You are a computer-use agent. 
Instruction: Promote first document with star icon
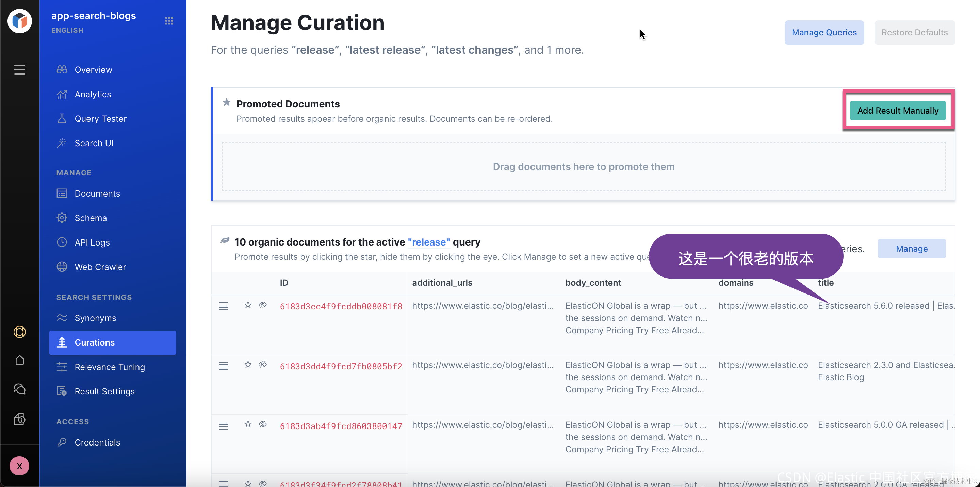pos(248,305)
